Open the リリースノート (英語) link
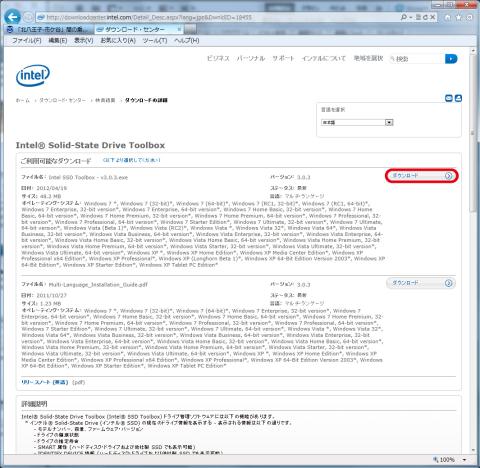480x468 pixels. click(x=45, y=382)
